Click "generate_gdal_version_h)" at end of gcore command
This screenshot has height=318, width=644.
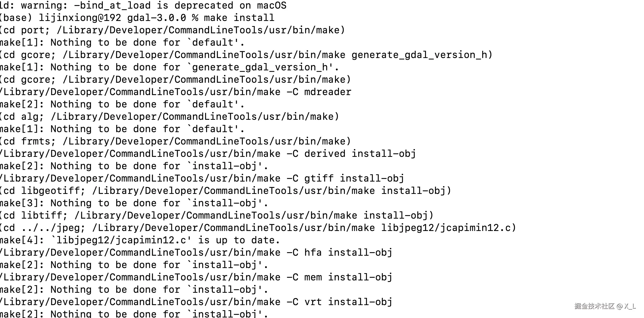click(x=422, y=55)
